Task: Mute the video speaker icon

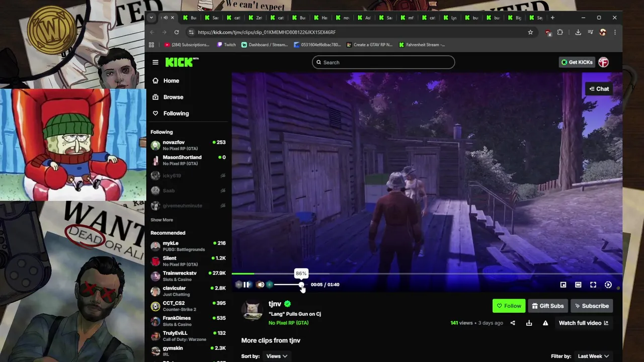Action: pyautogui.click(x=261, y=285)
